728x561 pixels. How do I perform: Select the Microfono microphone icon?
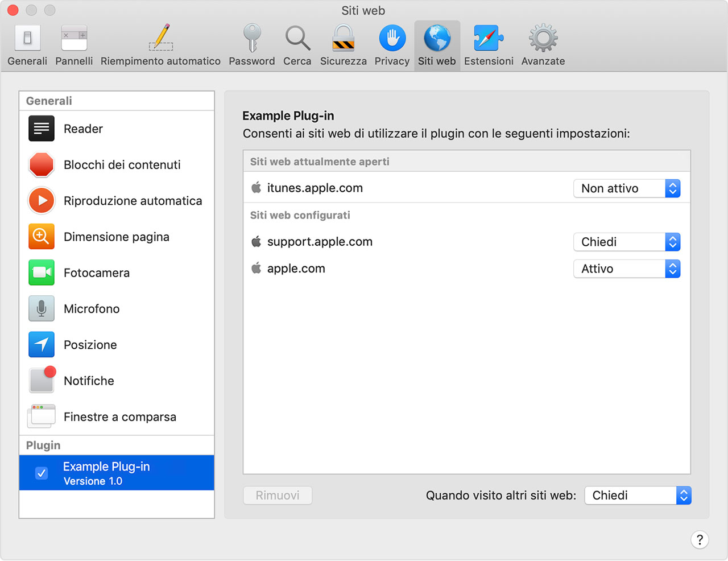point(42,308)
